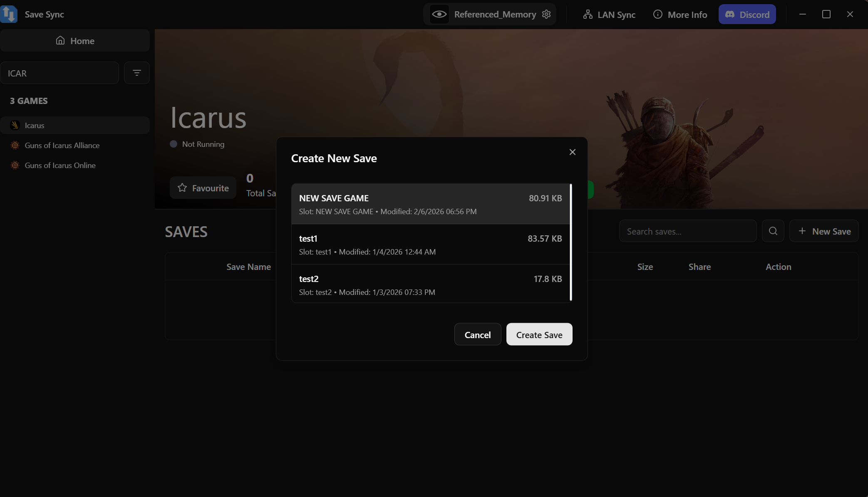Select the test1 save slot

pyautogui.click(x=430, y=245)
